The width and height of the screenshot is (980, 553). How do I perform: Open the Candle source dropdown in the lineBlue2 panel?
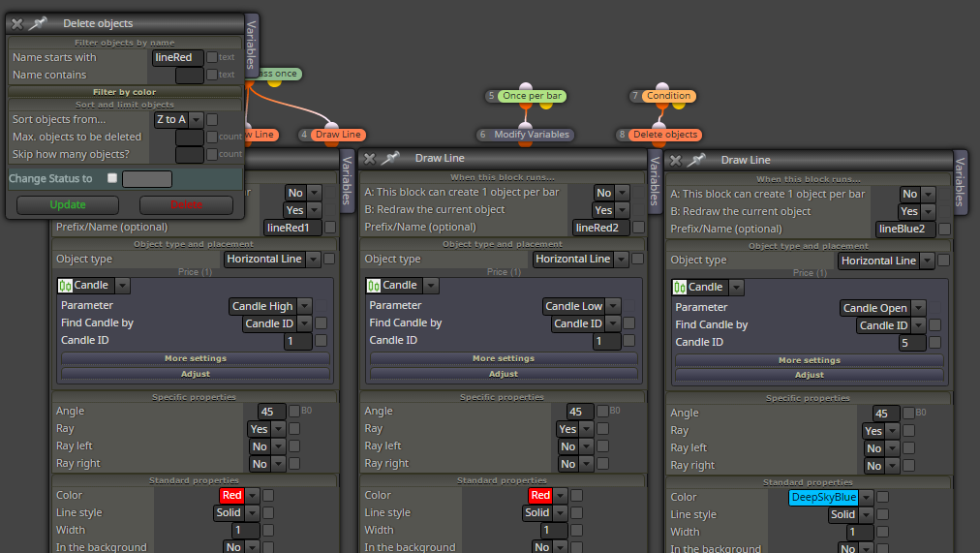(708, 288)
